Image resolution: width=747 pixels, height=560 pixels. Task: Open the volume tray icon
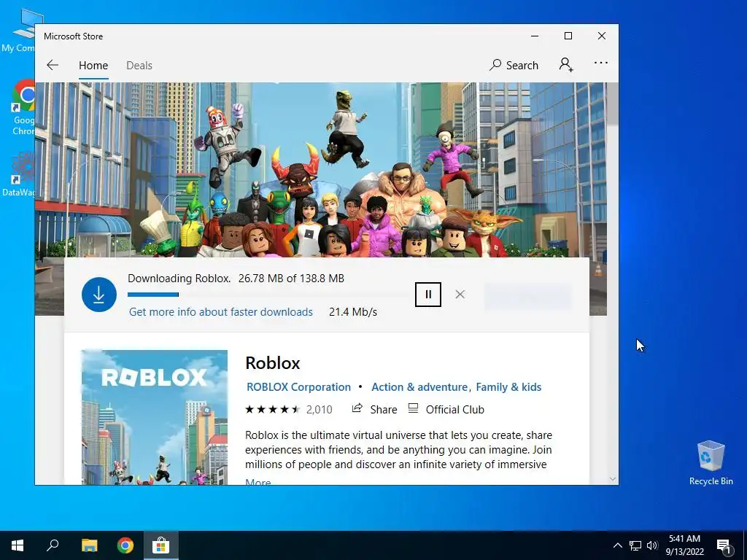pos(652,545)
